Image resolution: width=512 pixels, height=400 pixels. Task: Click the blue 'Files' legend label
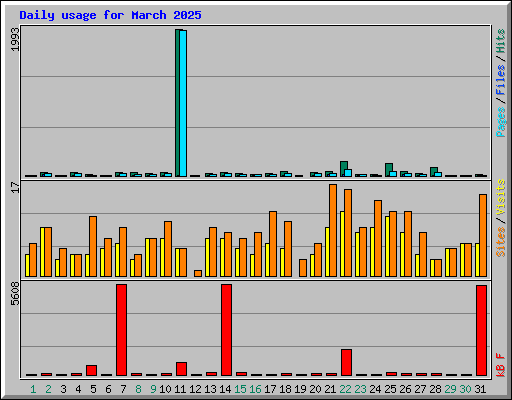pos(501,80)
